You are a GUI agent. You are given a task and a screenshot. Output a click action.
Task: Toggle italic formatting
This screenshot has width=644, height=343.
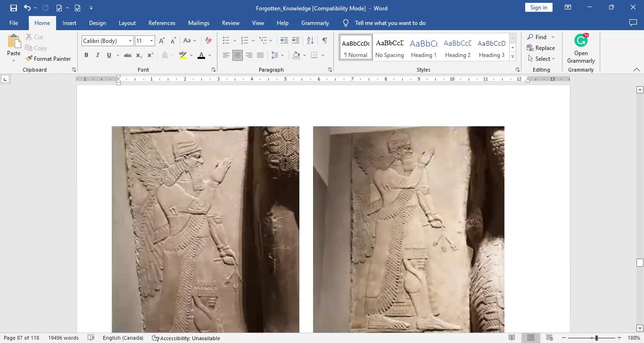point(98,55)
